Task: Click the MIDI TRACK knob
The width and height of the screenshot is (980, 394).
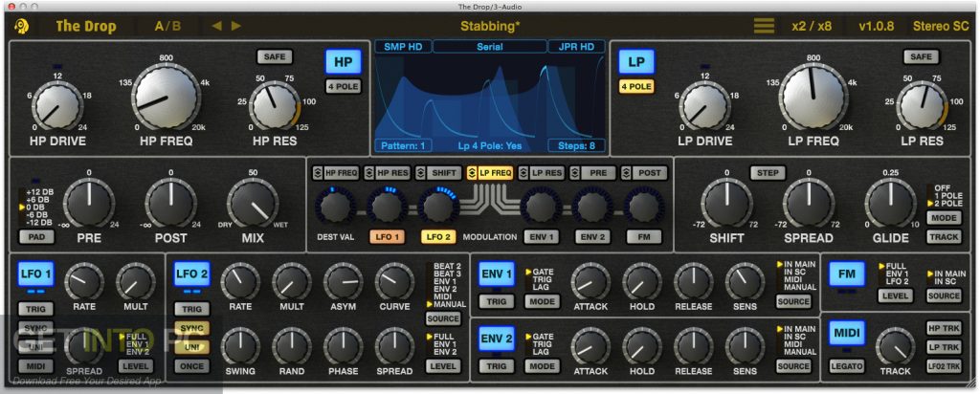Action: pyautogui.click(x=895, y=345)
